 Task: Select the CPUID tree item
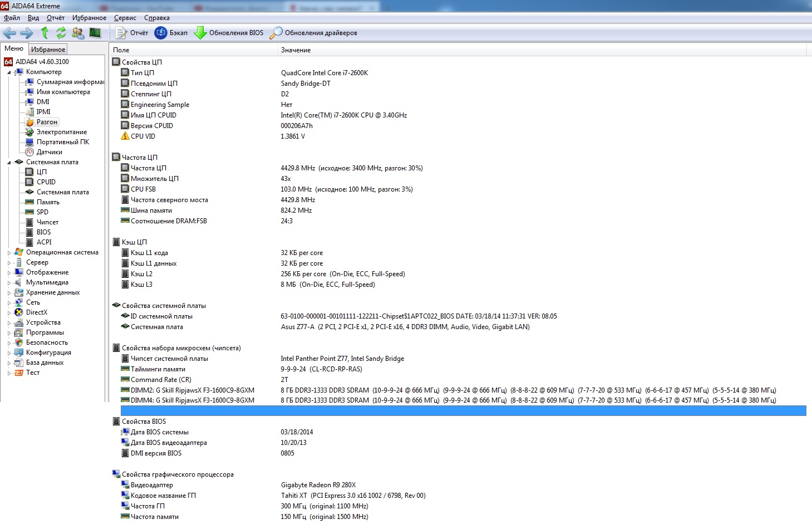pos(46,182)
